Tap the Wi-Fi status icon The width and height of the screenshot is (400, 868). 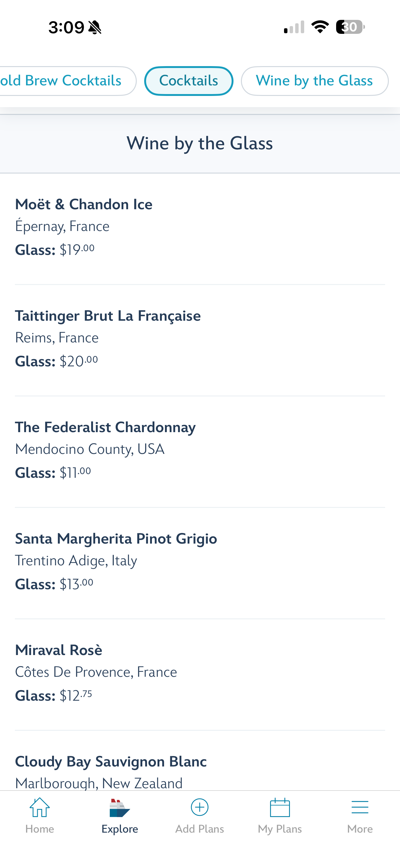pyautogui.click(x=320, y=27)
